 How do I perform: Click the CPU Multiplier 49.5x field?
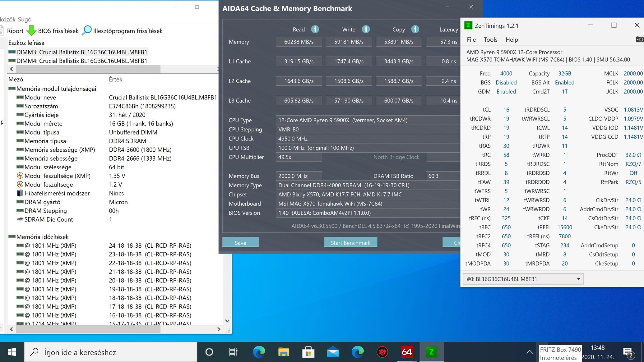click(299, 157)
